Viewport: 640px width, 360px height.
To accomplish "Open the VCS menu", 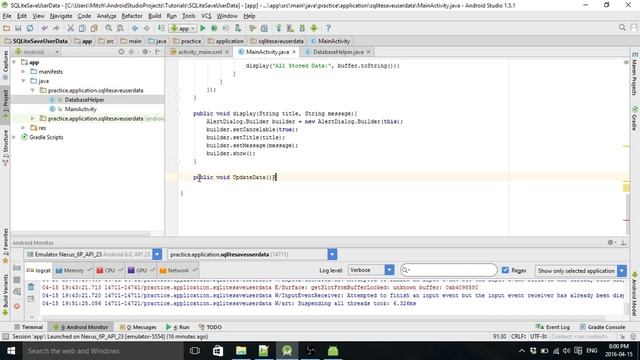I will 206,16.
